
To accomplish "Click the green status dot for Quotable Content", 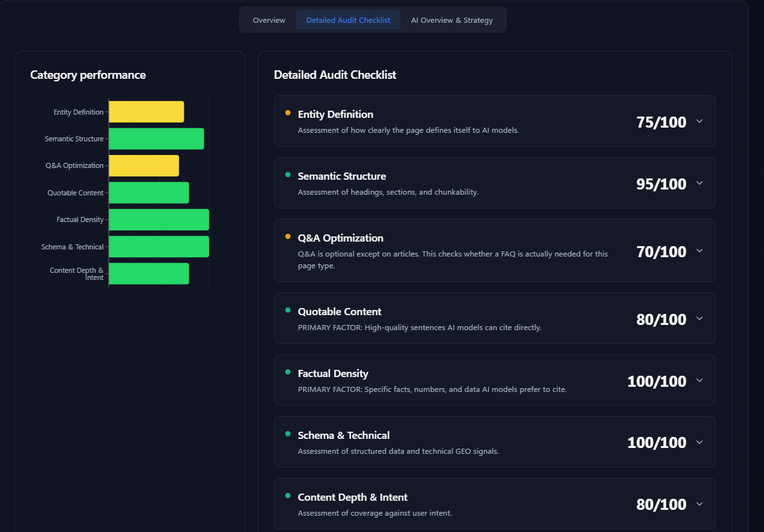I will coord(287,310).
